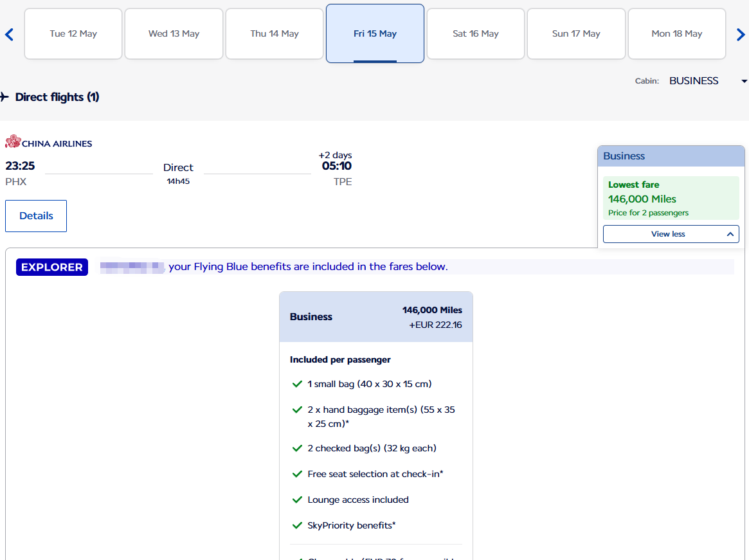Click the China Airlines plum blossom logo

point(13,142)
